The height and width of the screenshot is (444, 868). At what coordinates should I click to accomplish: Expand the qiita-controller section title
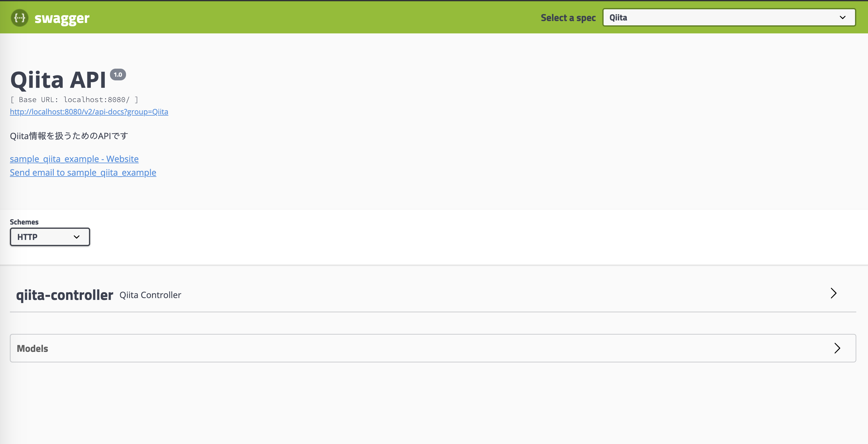coord(65,295)
